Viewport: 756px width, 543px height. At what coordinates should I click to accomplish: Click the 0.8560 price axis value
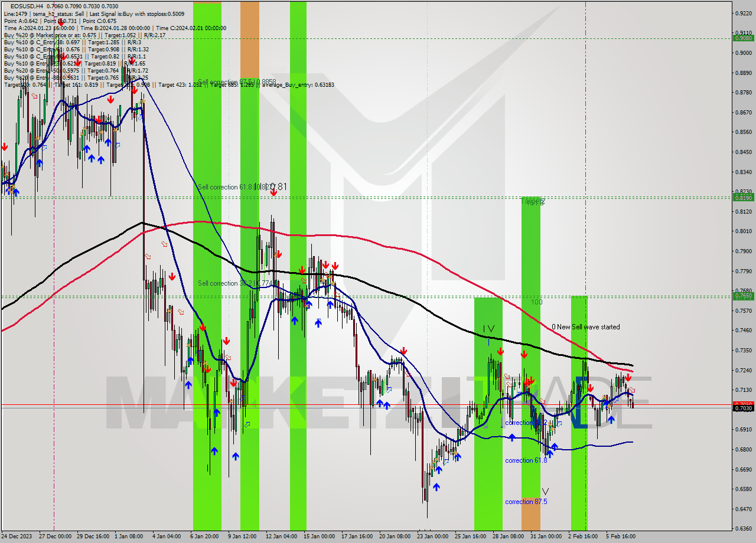pos(743,132)
